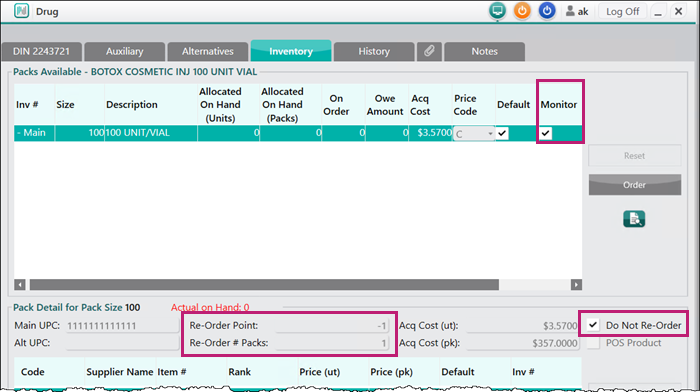Click the Acq Cost (pk) field
Viewport: 700px width, 392px height.
tap(522, 343)
